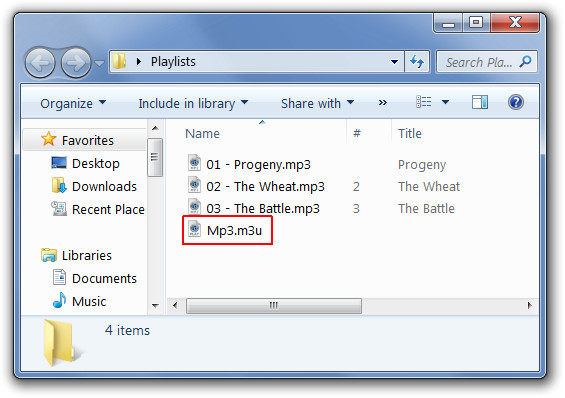Select file 02 - The Wheat.mp3
Screen dimensions: 565x398
point(265,187)
